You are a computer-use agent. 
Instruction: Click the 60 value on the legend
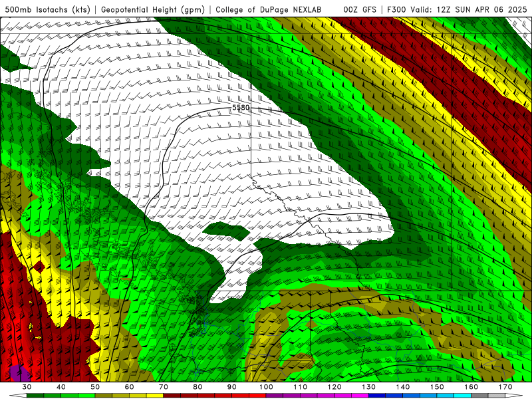[x=129, y=387]
